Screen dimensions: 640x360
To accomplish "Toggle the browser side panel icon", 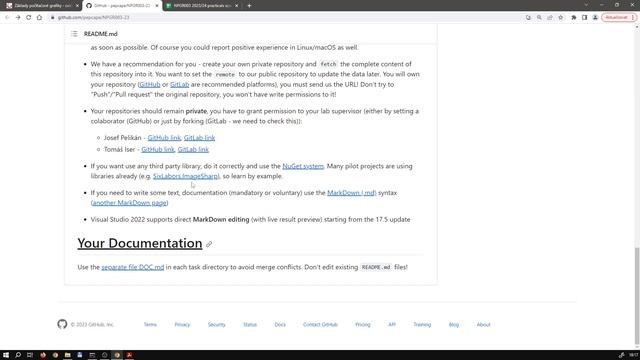I will point(584,18).
